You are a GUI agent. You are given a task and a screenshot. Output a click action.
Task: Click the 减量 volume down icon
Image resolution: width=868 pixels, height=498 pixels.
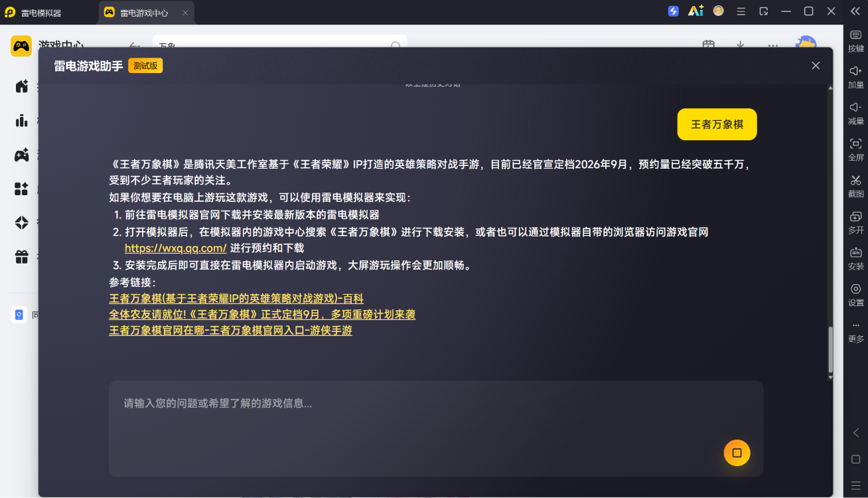856,107
